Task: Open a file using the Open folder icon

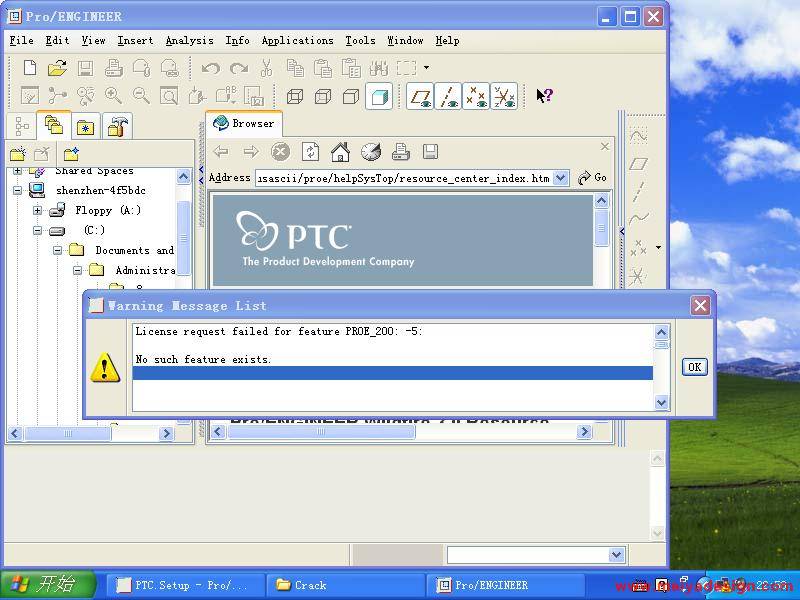Action: coord(58,68)
